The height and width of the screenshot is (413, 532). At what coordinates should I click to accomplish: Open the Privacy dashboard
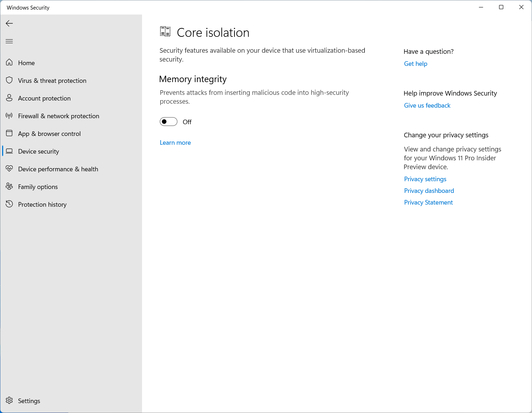[429, 190]
